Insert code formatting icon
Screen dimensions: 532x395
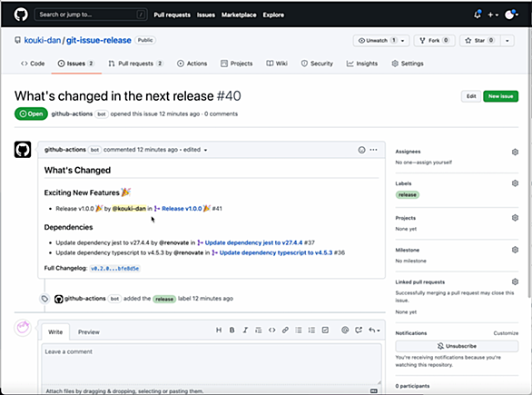click(271, 330)
